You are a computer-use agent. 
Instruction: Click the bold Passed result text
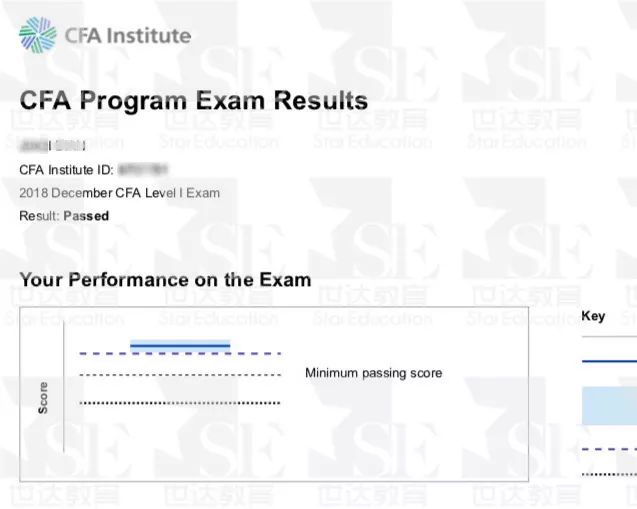click(86, 216)
